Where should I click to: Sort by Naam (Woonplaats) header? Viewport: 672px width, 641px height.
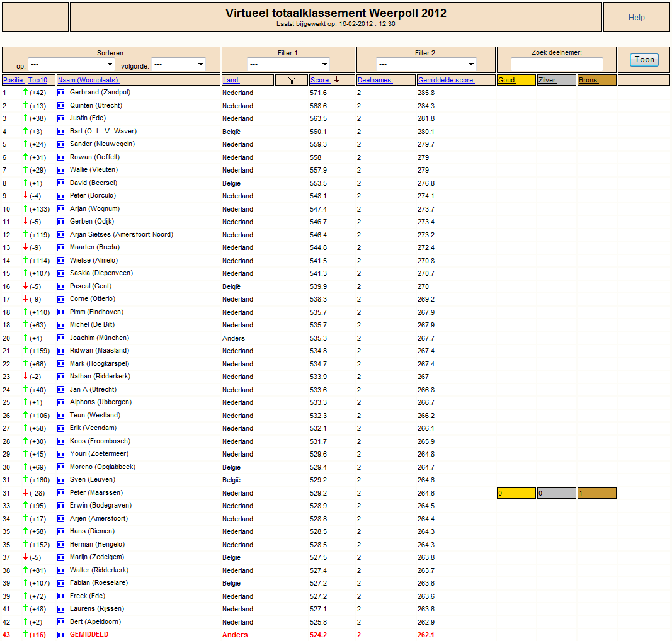point(89,80)
